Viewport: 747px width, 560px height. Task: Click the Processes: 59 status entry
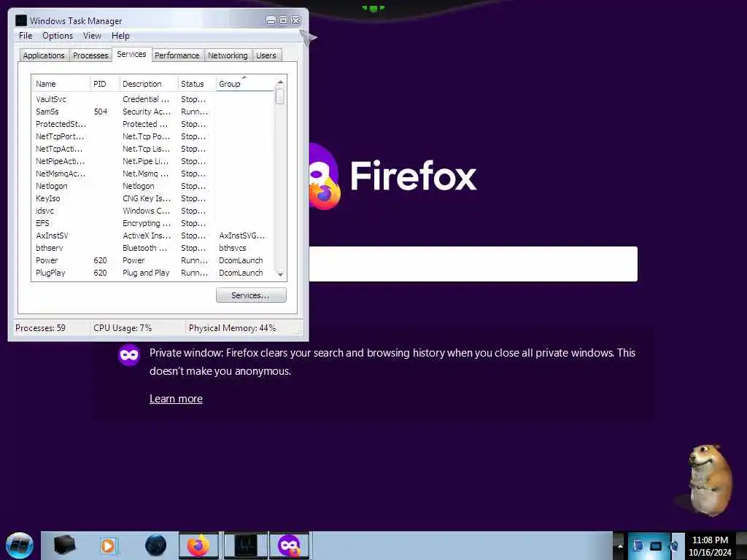coord(41,328)
